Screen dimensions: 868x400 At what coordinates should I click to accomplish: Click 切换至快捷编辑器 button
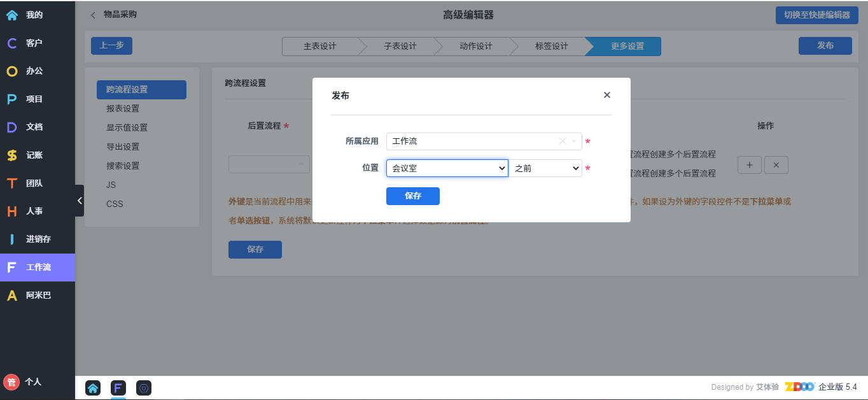click(816, 15)
